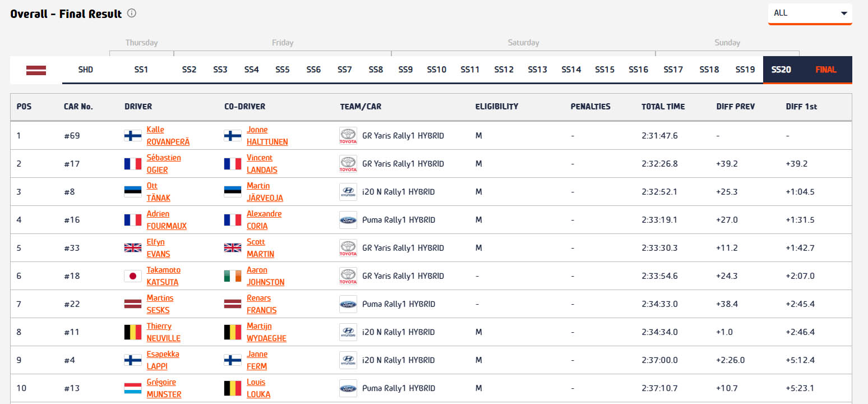Open the SS12 stage tab
868x404 pixels.
[x=504, y=70]
